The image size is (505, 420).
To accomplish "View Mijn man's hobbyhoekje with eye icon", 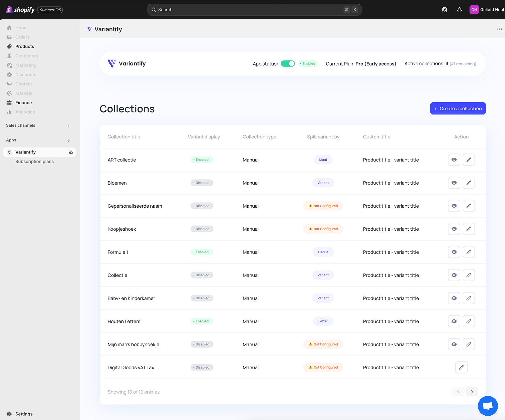I will pos(454,344).
